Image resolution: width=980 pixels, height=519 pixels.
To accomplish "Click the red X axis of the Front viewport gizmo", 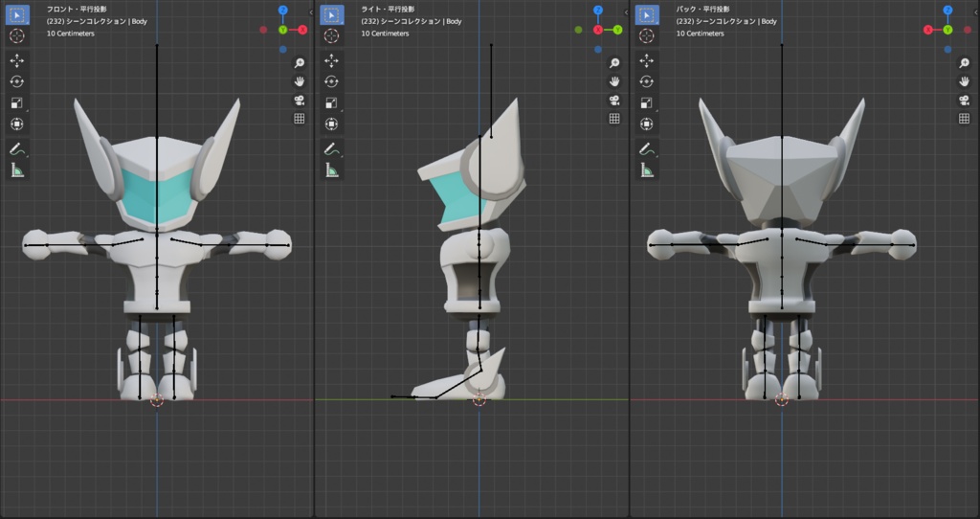I will pos(302,30).
